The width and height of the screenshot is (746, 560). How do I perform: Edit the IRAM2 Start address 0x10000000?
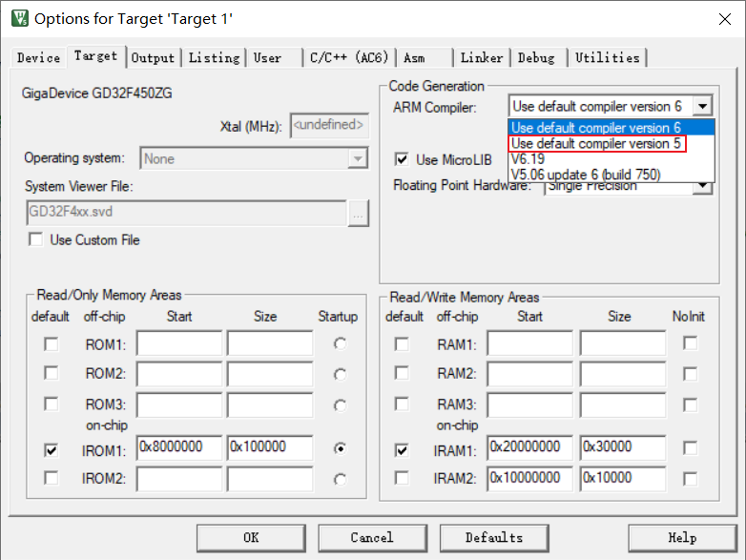click(529, 479)
